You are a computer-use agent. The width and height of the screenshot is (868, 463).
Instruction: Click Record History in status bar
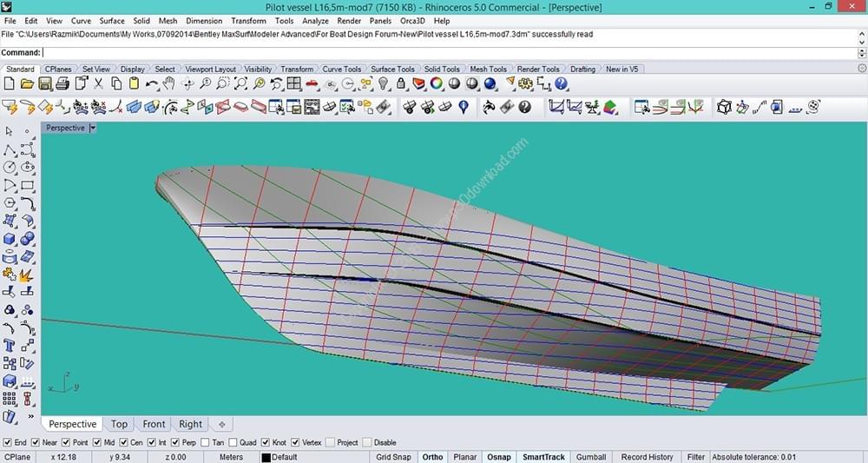[x=648, y=457]
